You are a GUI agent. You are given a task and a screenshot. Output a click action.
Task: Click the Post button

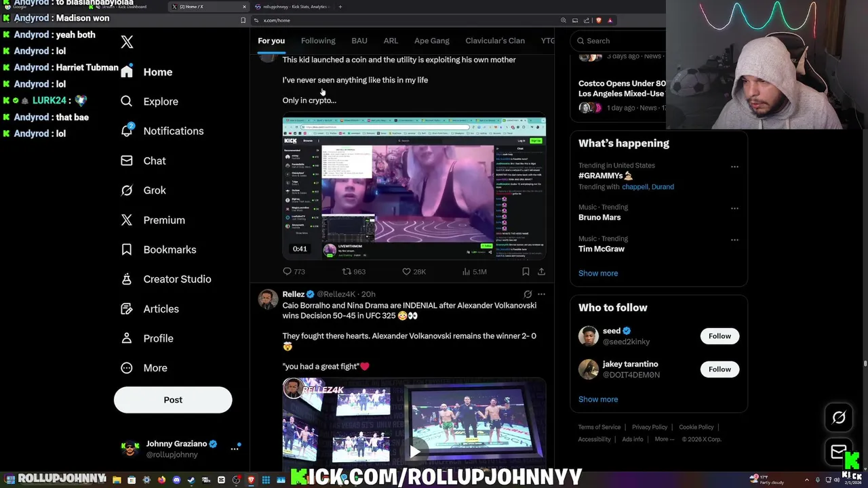click(x=173, y=400)
